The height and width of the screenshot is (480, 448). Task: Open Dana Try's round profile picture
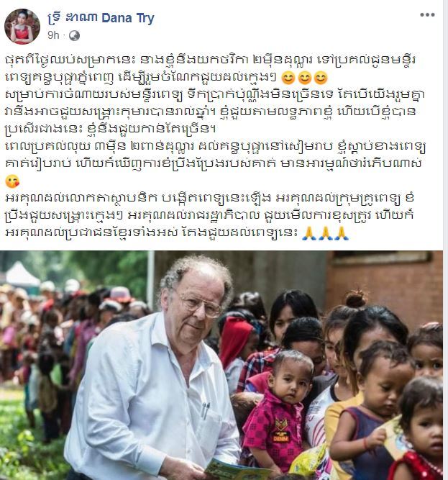tap(22, 27)
